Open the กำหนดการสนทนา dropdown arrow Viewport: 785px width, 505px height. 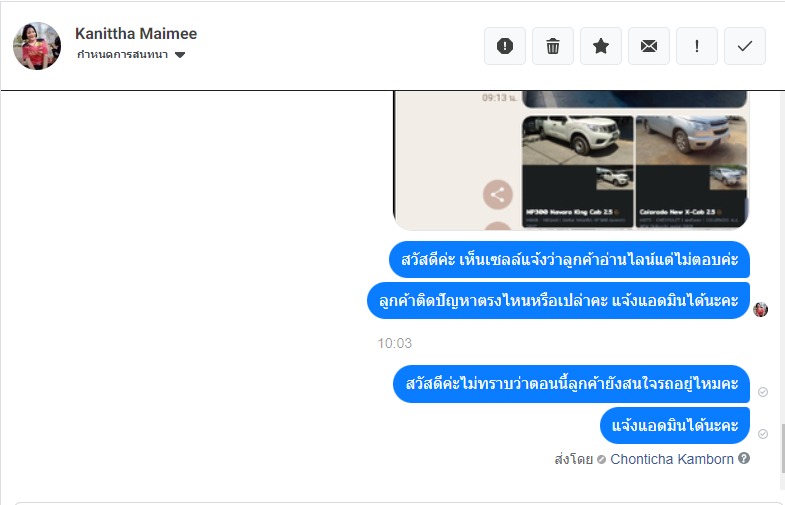point(180,55)
